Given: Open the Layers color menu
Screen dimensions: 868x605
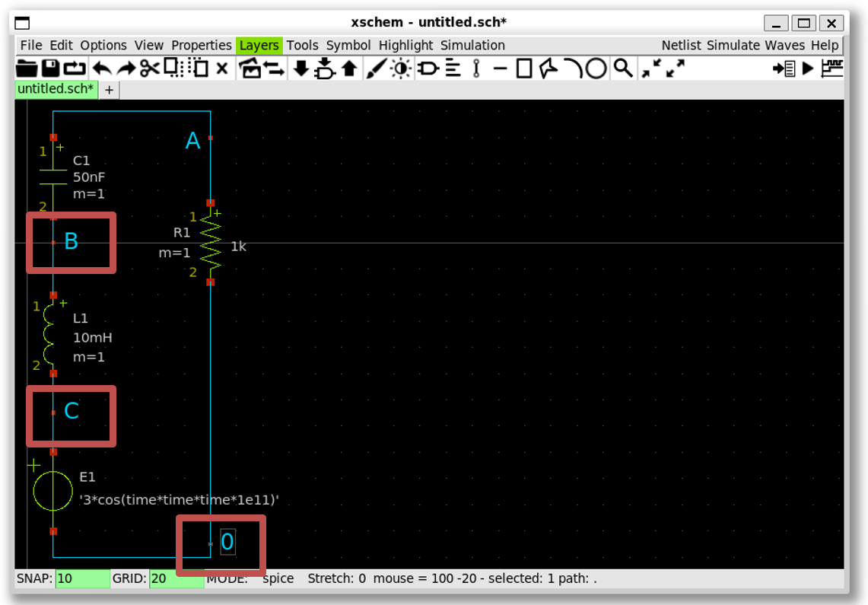Looking at the screenshot, I should point(259,46).
